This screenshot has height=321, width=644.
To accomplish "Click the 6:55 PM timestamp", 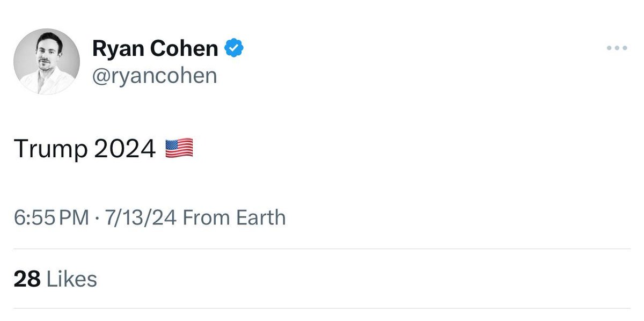I will pyautogui.click(x=52, y=218).
